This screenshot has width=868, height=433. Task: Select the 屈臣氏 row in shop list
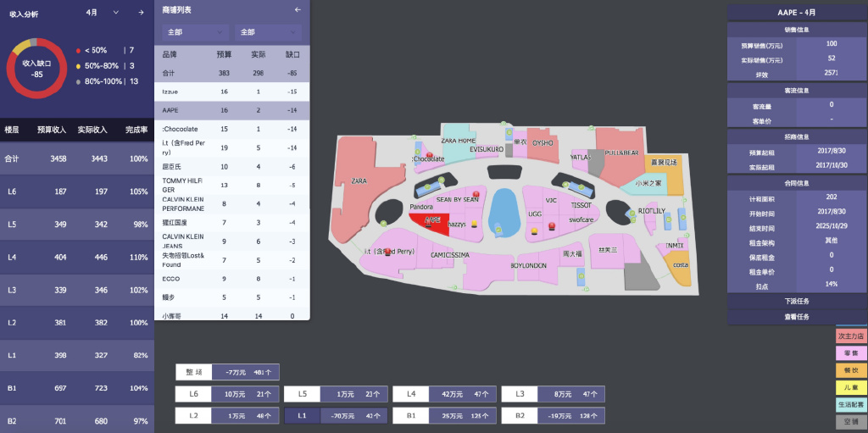coord(232,167)
